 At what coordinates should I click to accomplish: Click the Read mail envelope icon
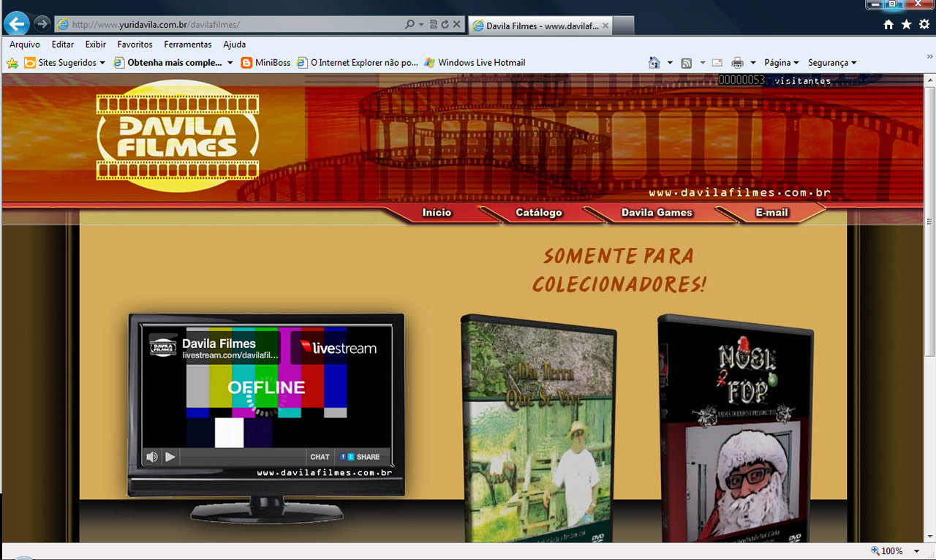pos(717,63)
